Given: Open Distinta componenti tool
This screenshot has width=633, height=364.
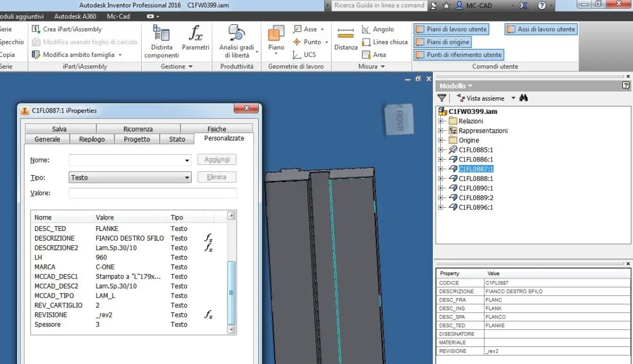Looking at the screenshot, I should [x=162, y=41].
